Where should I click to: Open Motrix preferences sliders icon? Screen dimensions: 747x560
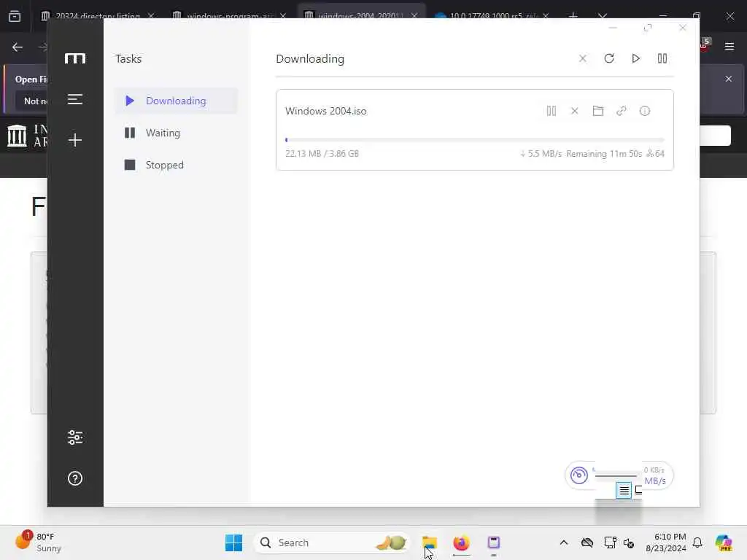(75, 437)
